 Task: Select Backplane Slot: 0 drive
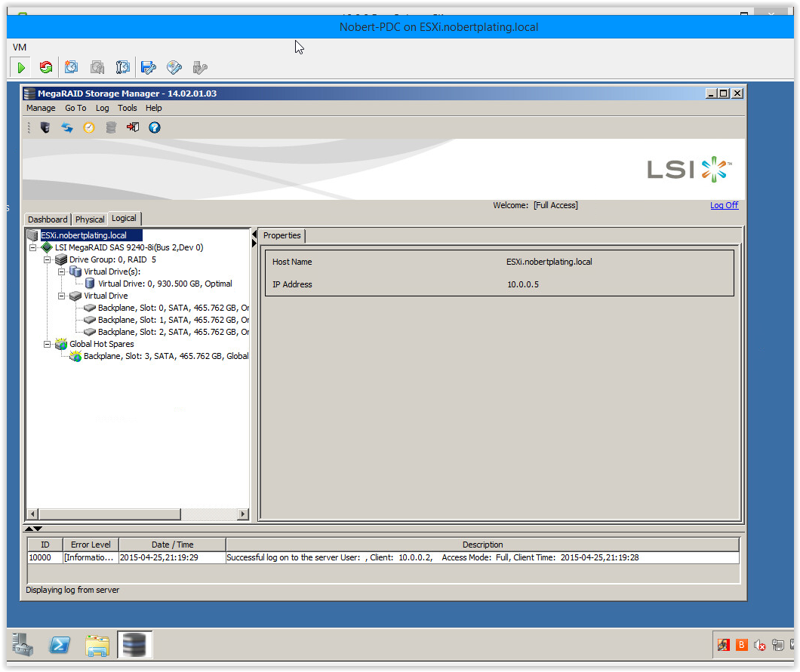point(174,308)
